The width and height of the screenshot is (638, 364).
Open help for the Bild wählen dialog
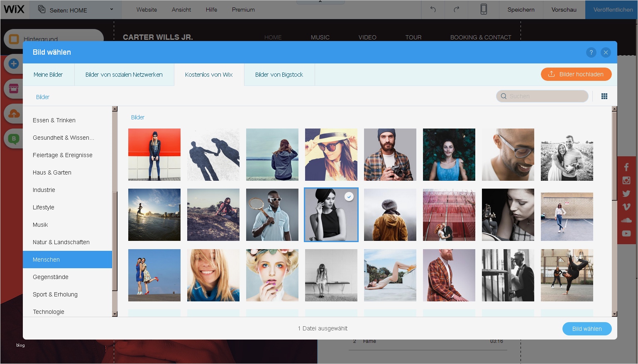tap(591, 52)
